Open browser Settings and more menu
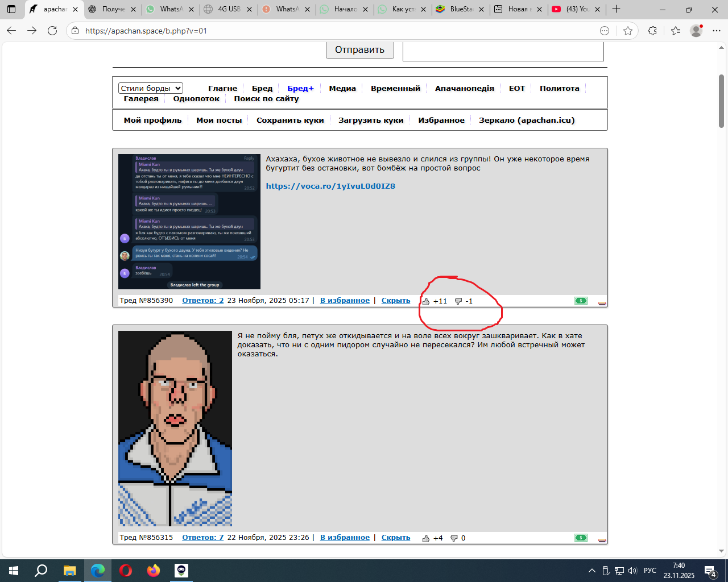The image size is (728, 582). click(x=716, y=31)
